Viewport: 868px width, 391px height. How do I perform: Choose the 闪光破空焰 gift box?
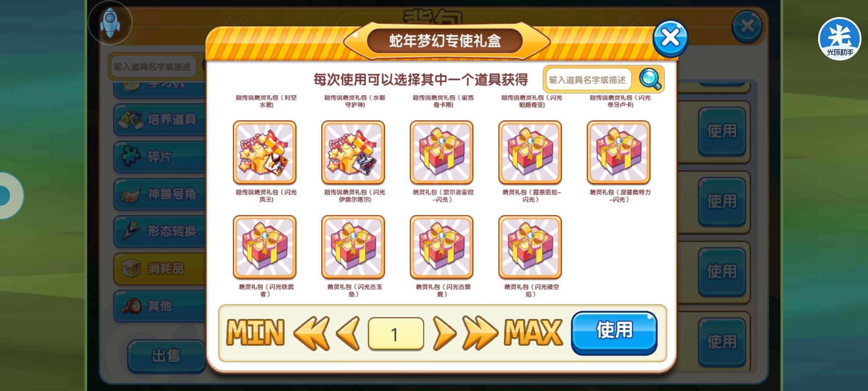(x=530, y=247)
